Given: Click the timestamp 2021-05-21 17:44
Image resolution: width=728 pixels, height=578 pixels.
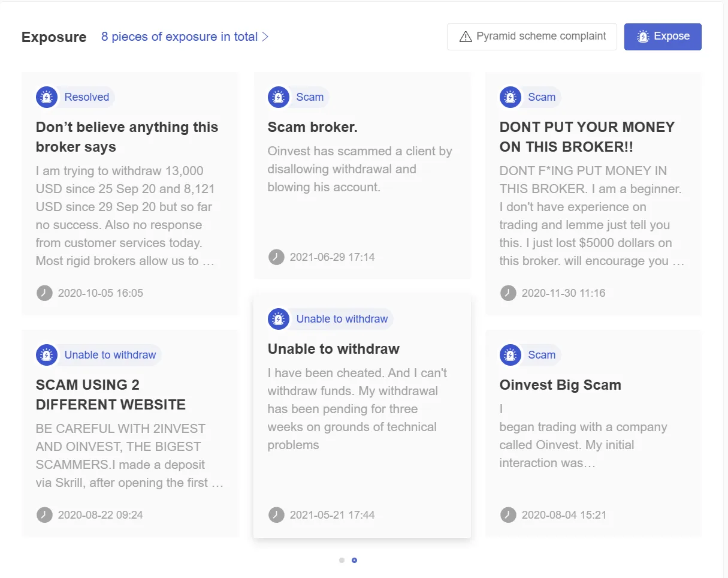Looking at the screenshot, I should [x=333, y=515].
